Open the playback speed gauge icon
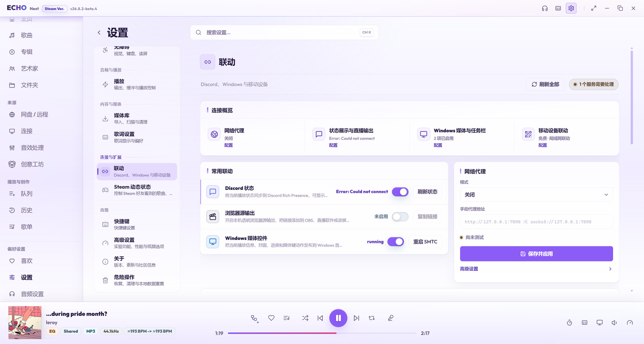Screen dimensions: 644x344 click(x=630, y=323)
